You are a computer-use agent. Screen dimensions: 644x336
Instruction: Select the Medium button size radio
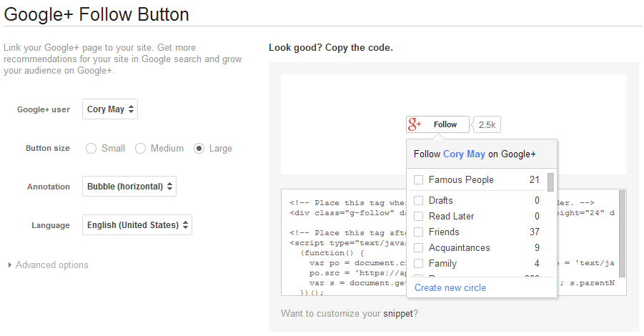[141, 149]
